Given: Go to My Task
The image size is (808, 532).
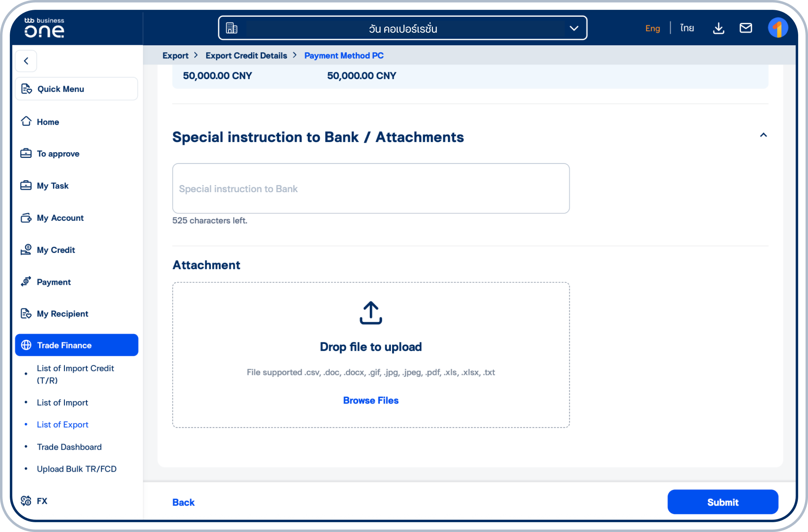Looking at the screenshot, I should click(x=52, y=186).
